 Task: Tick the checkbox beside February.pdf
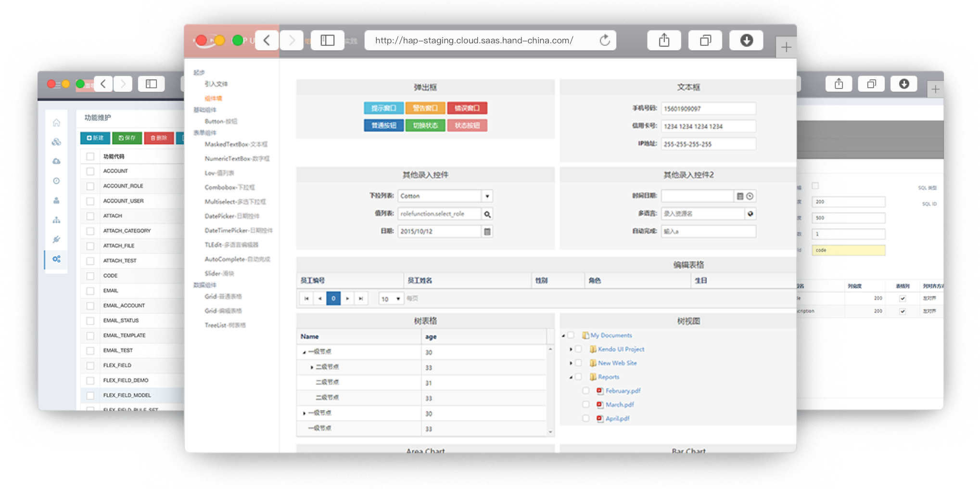tap(585, 391)
